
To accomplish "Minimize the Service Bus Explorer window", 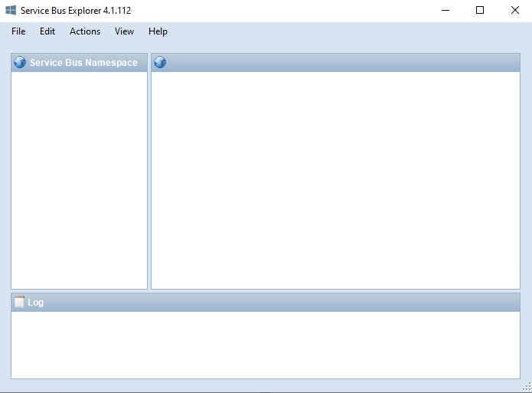I will click(x=445, y=11).
